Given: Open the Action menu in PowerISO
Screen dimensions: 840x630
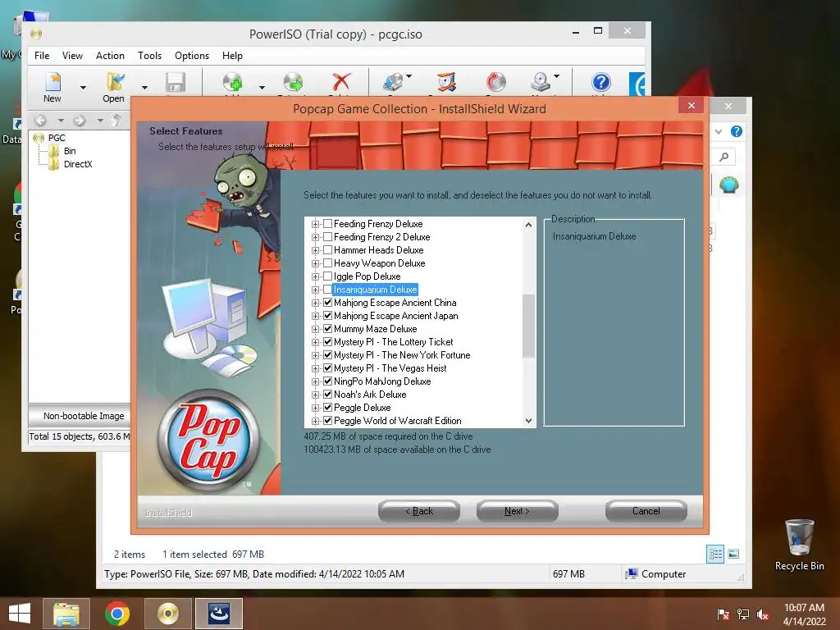Looking at the screenshot, I should [x=110, y=55].
